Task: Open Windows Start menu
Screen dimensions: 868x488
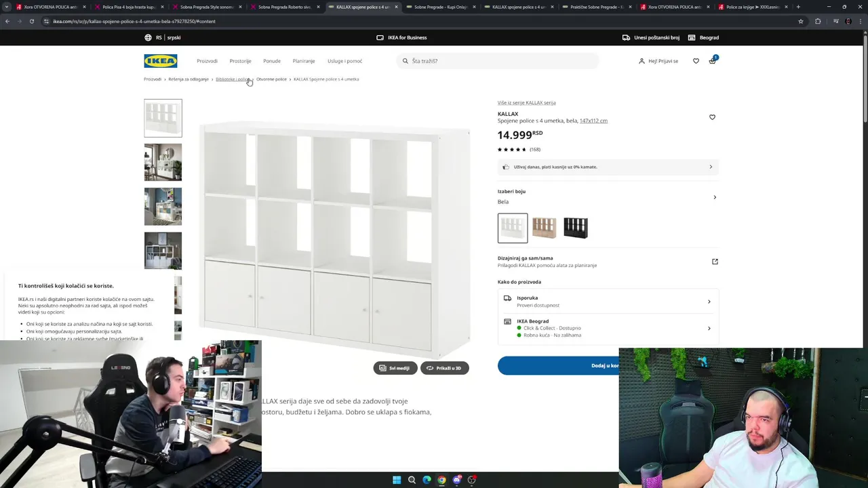Action: [x=397, y=480]
